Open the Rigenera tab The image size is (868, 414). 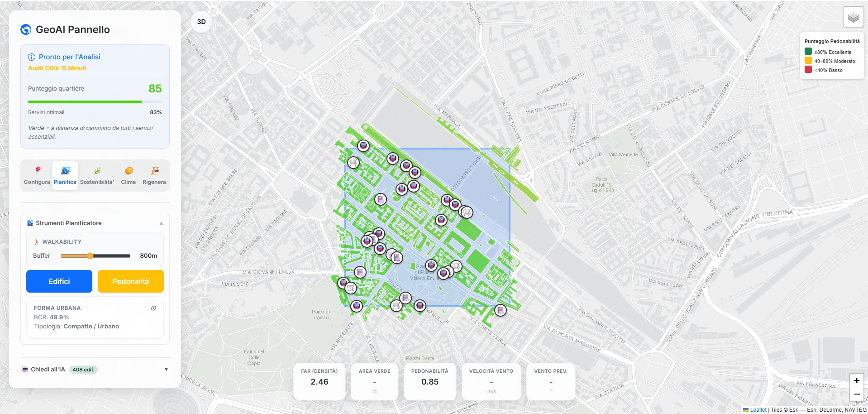[x=154, y=176]
